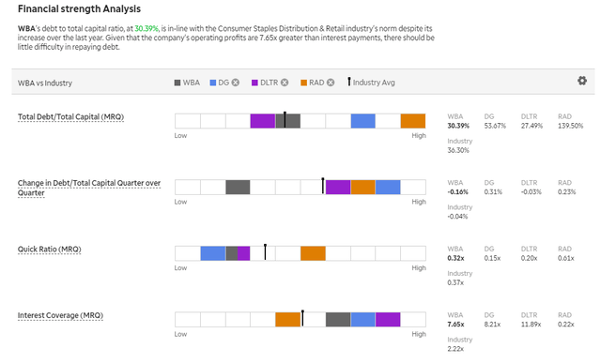Screen dimensions: 601x364
Task: Click the Industry Avg marker in legend
Action: pos(348,82)
